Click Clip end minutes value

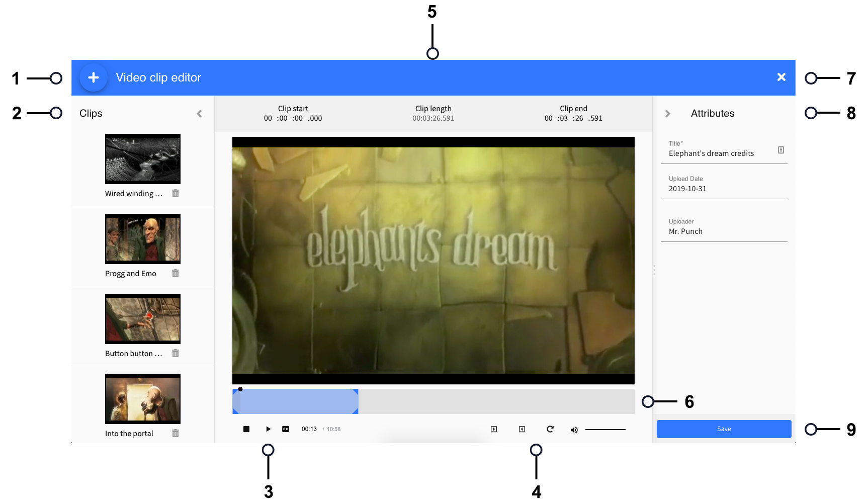pos(563,118)
